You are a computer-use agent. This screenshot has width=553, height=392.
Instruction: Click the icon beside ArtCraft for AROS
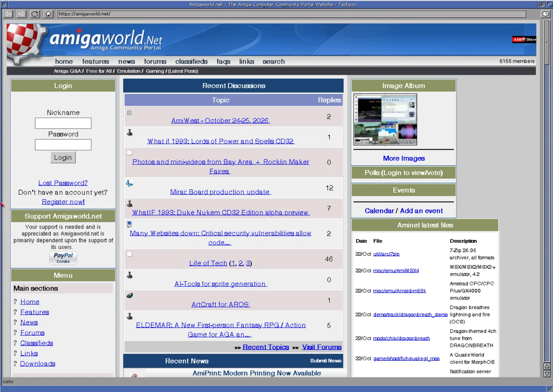tap(130, 296)
